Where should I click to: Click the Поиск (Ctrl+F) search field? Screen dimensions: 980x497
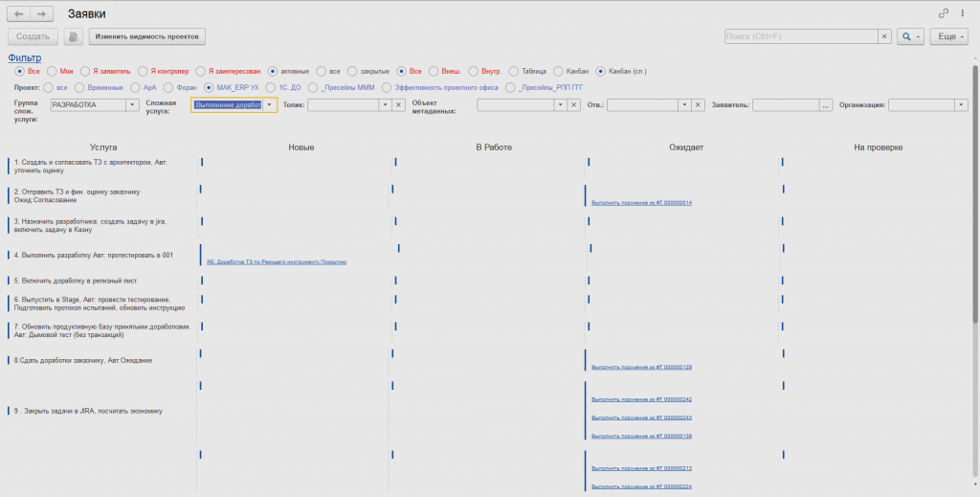click(801, 36)
